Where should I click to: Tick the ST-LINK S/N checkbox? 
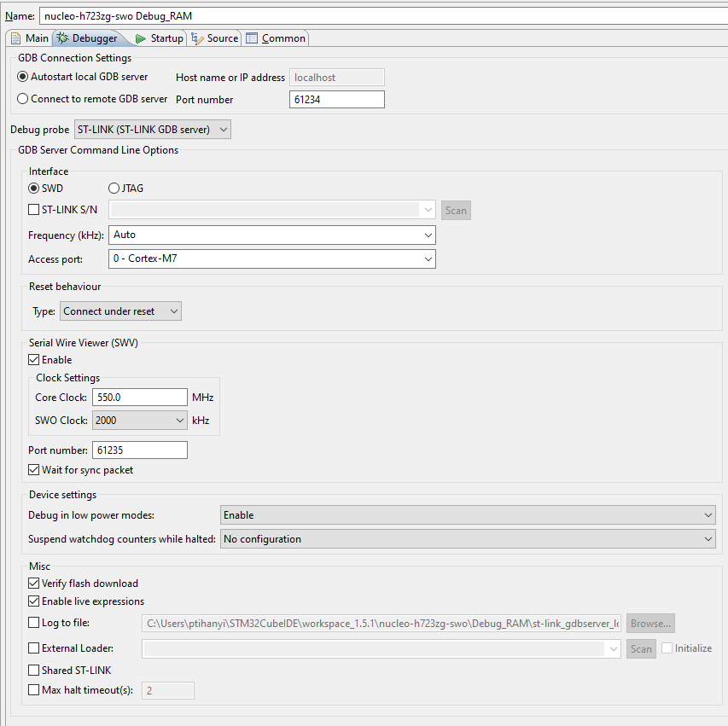pyautogui.click(x=33, y=210)
